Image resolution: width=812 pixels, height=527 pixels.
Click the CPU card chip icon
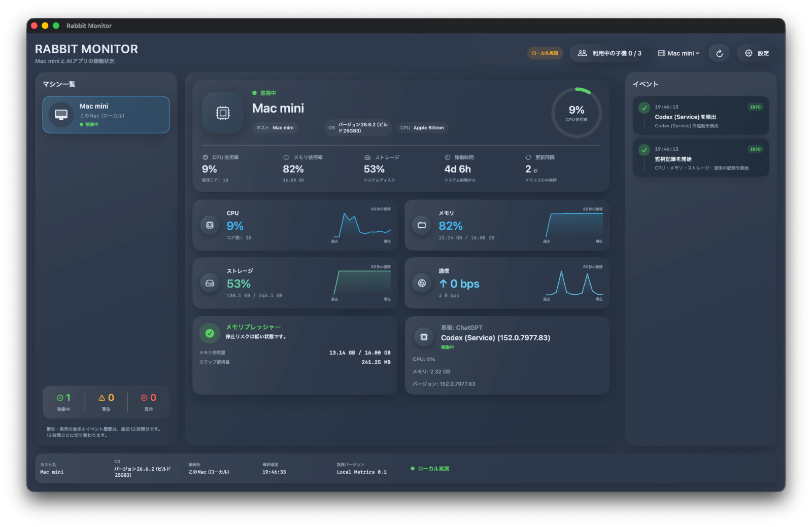(210, 225)
